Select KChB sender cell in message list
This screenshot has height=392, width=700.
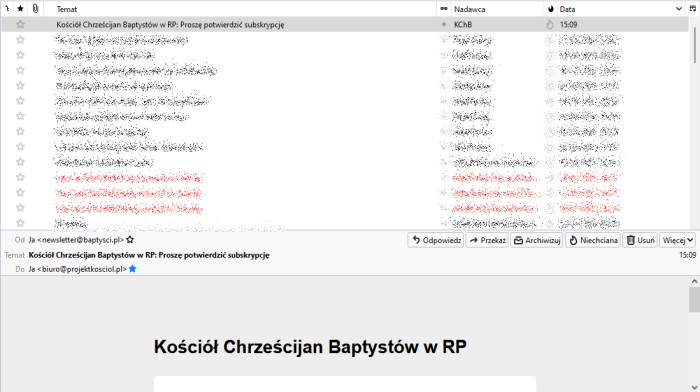[x=462, y=25]
